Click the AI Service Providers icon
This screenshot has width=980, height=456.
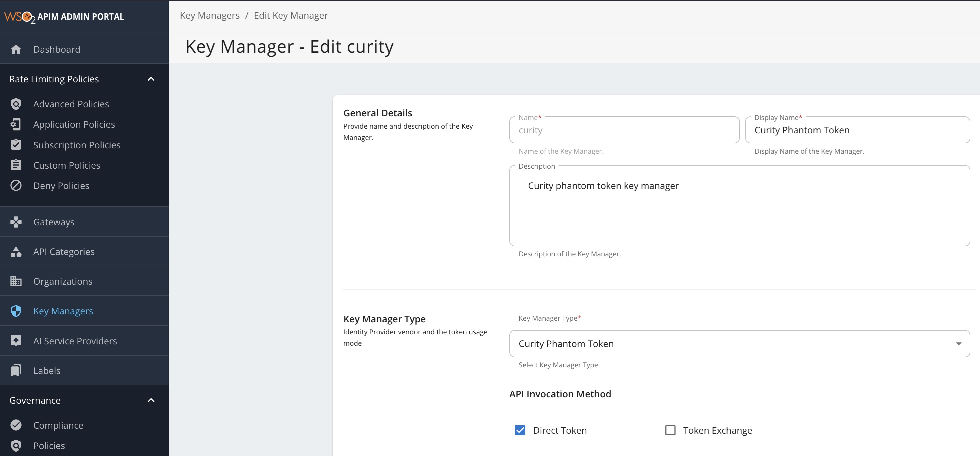16,341
